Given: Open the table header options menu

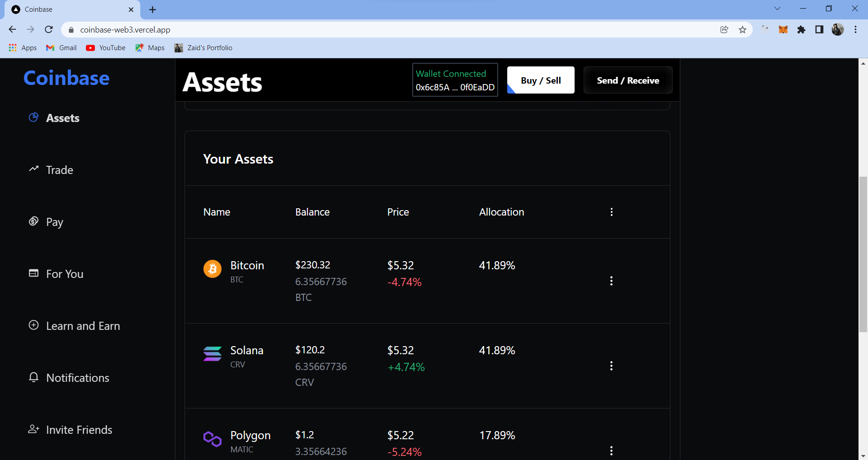Looking at the screenshot, I should [612, 212].
